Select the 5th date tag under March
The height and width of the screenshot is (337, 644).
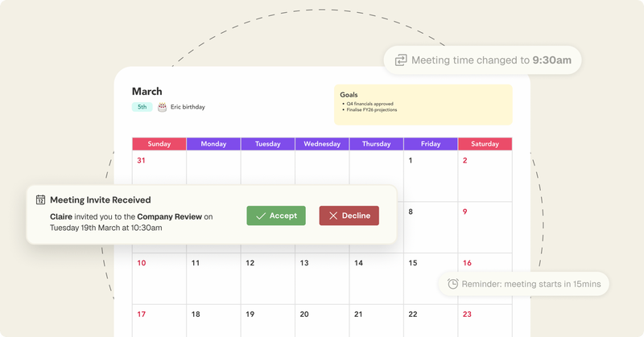pos(142,107)
